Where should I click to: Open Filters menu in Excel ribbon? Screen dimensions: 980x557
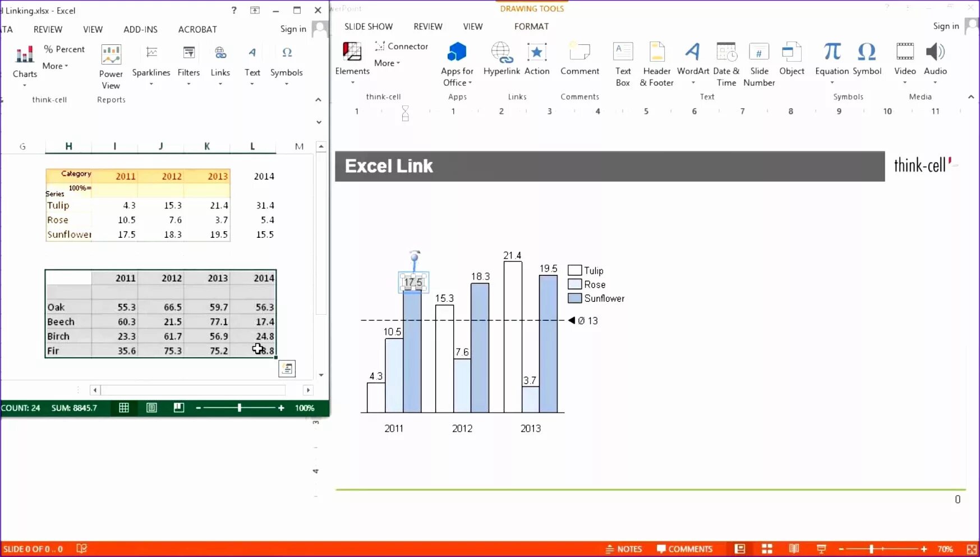(188, 66)
